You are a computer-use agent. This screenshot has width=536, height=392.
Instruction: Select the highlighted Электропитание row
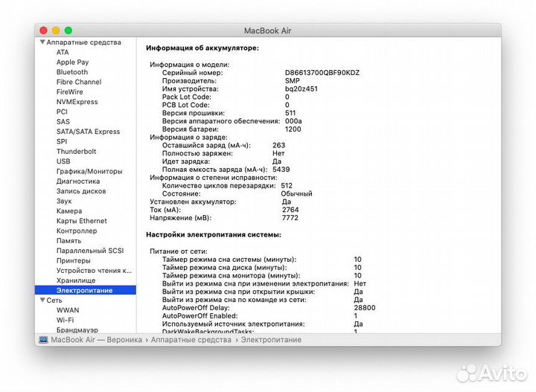tap(86, 290)
